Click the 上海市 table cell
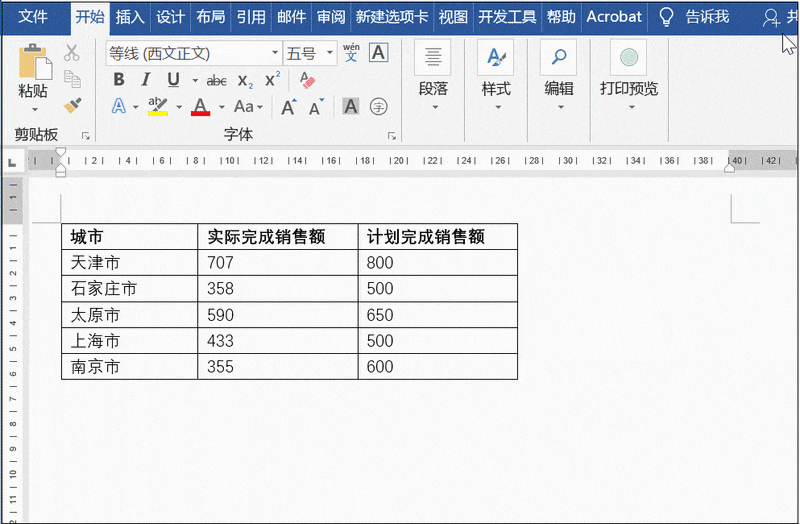The height and width of the screenshot is (524, 800). click(x=129, y=341)
